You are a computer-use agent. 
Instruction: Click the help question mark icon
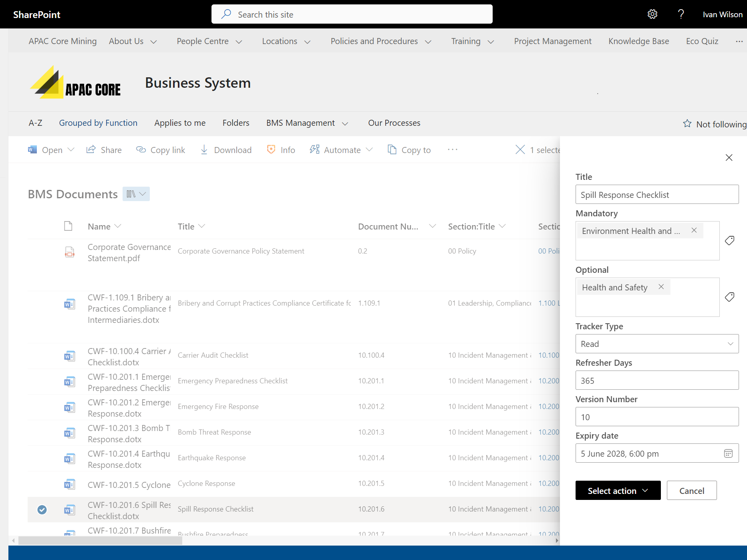(x=681, y=14)
